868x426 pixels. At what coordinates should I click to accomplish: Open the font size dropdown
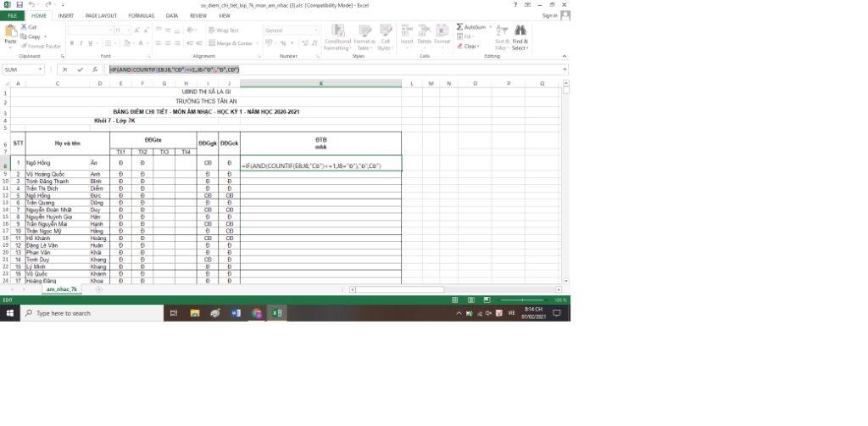click(128, 31)
